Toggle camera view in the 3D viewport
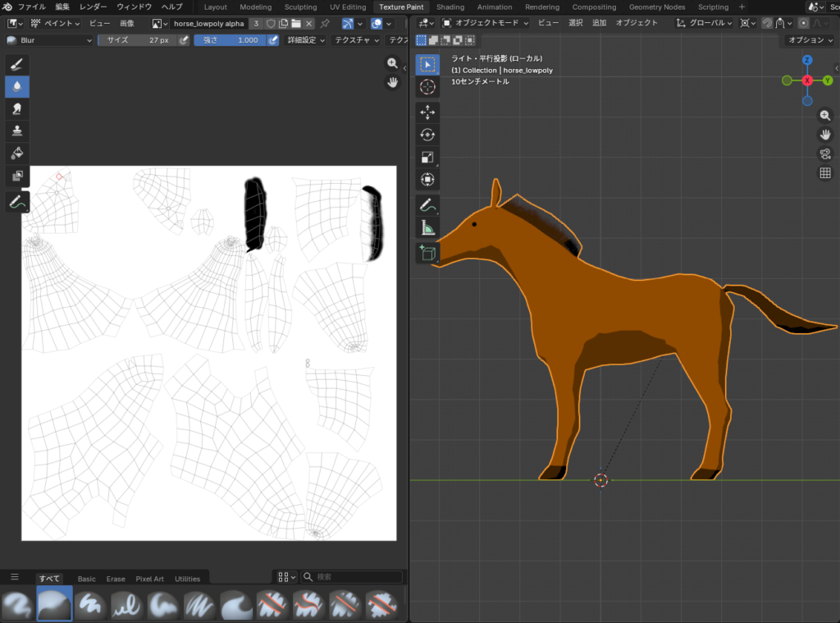This screenshot has height=623, width=840. point(825,153)
